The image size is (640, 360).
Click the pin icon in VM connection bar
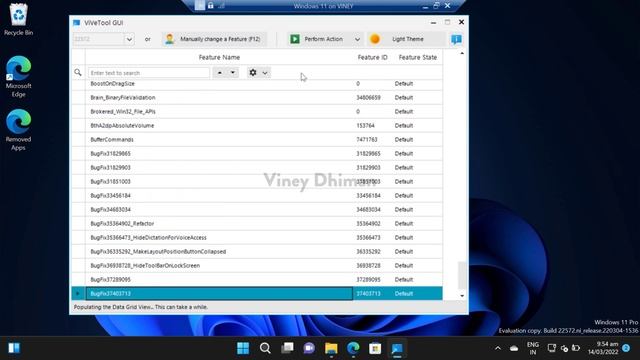click(x=200, y=6)
